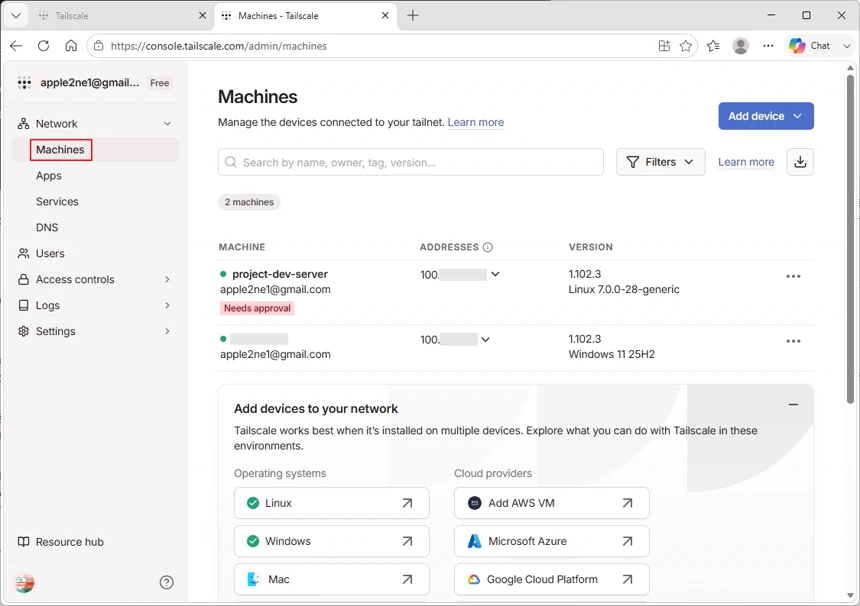860x606 pixels.
Task: Open Google Cloud Platform option
Action: 552,579
